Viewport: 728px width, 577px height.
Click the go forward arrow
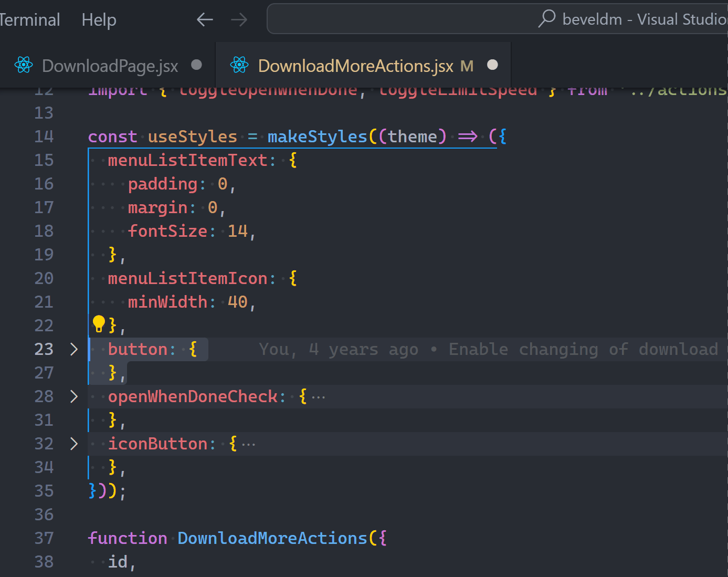coord(239,20)
